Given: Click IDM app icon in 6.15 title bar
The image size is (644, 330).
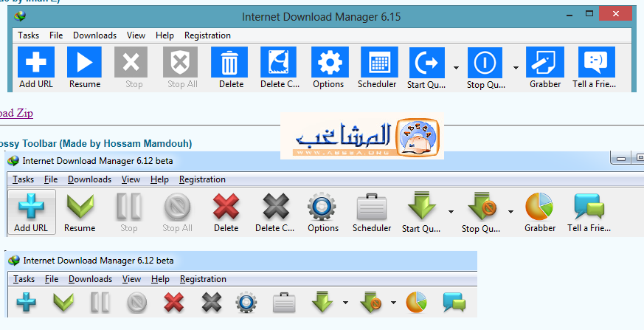Looking at the screenshot, I should click(x=20, y=16).
